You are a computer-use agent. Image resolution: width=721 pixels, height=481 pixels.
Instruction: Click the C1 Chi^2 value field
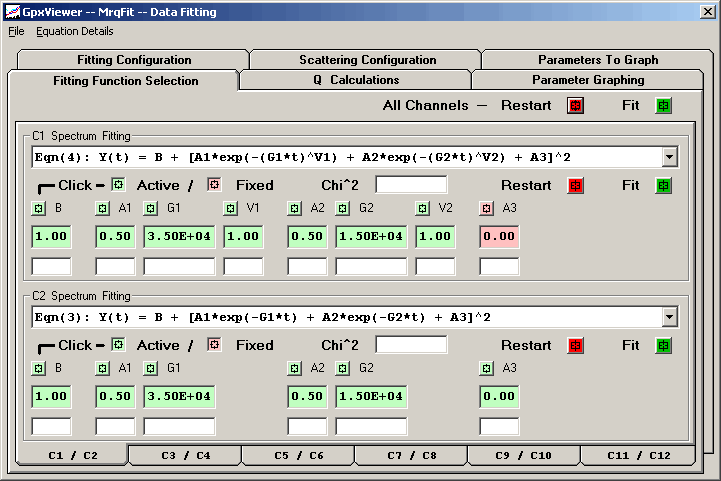tap(411, 185)
